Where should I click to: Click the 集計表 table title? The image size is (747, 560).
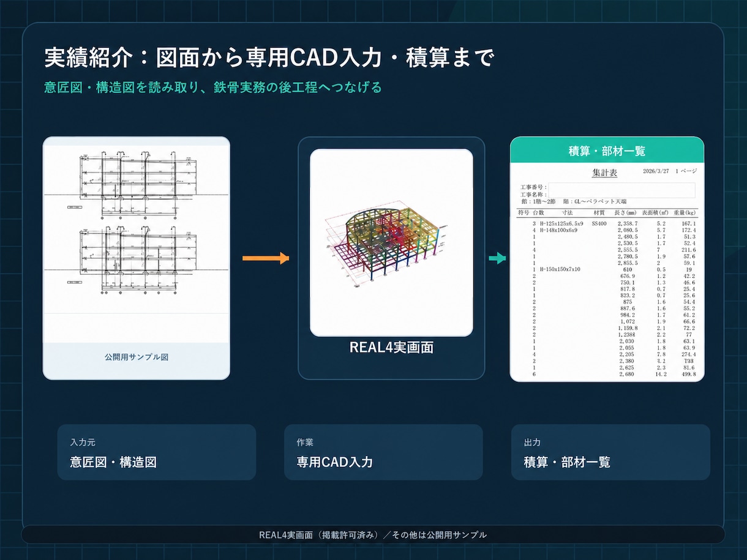(604, 173)
